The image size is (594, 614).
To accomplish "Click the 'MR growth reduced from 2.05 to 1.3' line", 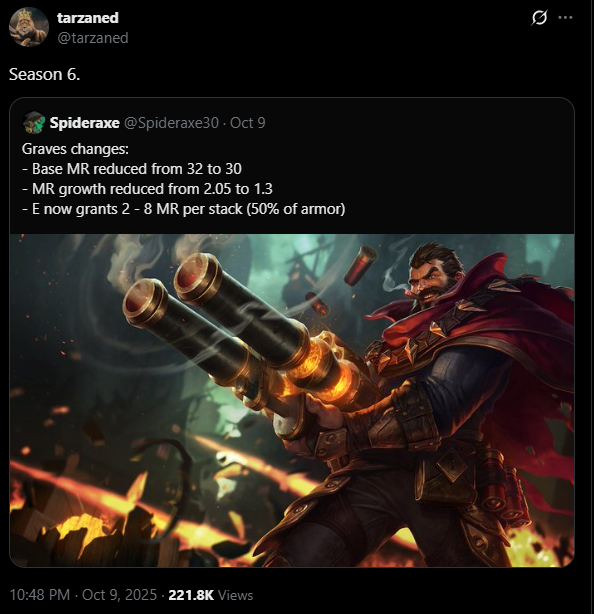I will click(x=147, y=189).
